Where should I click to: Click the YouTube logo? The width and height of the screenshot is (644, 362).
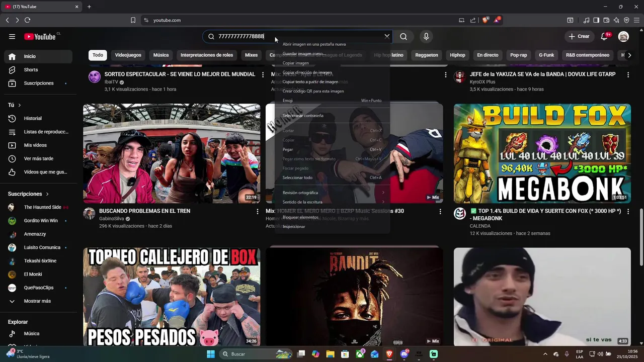point(40,36)
